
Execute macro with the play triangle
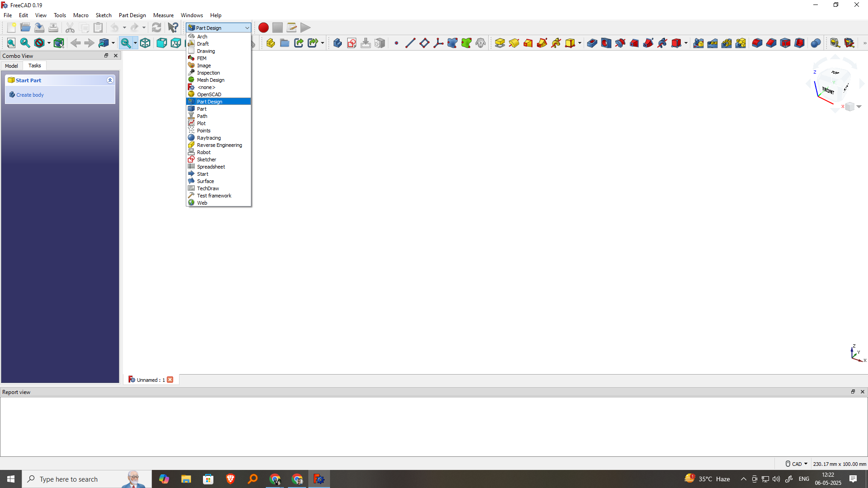click(x=306, y=28)
